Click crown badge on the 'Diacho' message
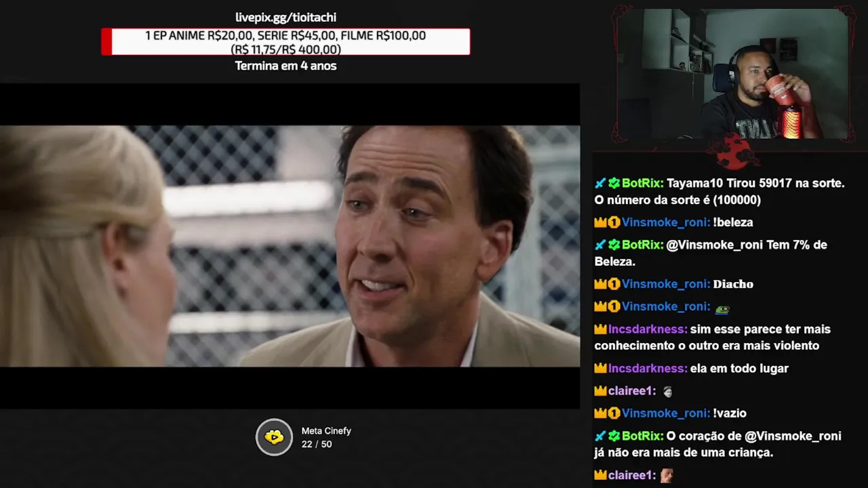868x488 pixels. pos(600,284)
